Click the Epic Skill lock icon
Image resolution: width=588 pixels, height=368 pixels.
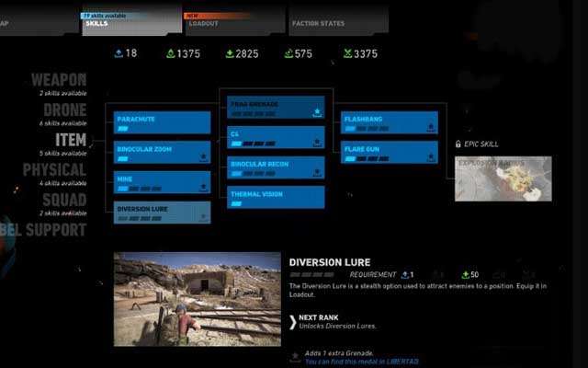click(x=458, y=144)
